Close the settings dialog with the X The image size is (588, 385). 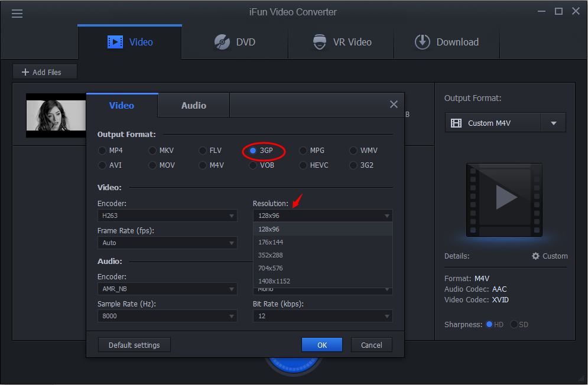tap(394, 104)
